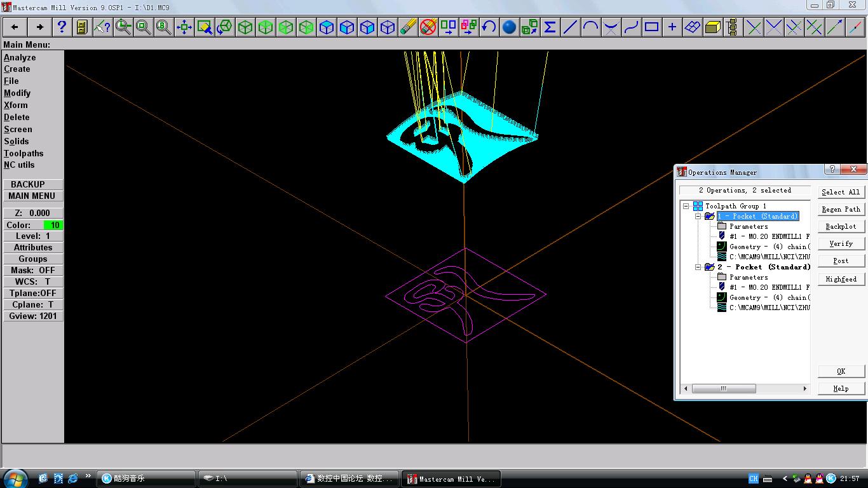Screen dimensions: 868x488
Task: Select the rectangle drawing tool icon
Action: coord(651,27)
